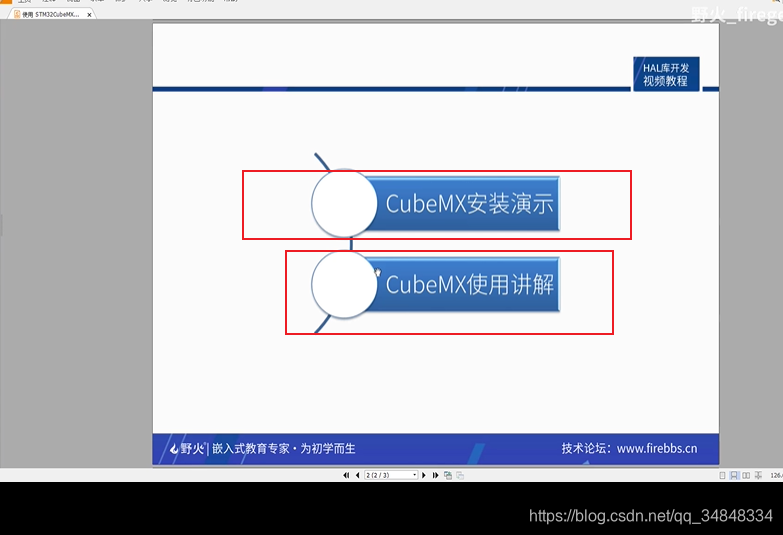
Task: Go forward to the next view
Action: click(x=460, y=475)
